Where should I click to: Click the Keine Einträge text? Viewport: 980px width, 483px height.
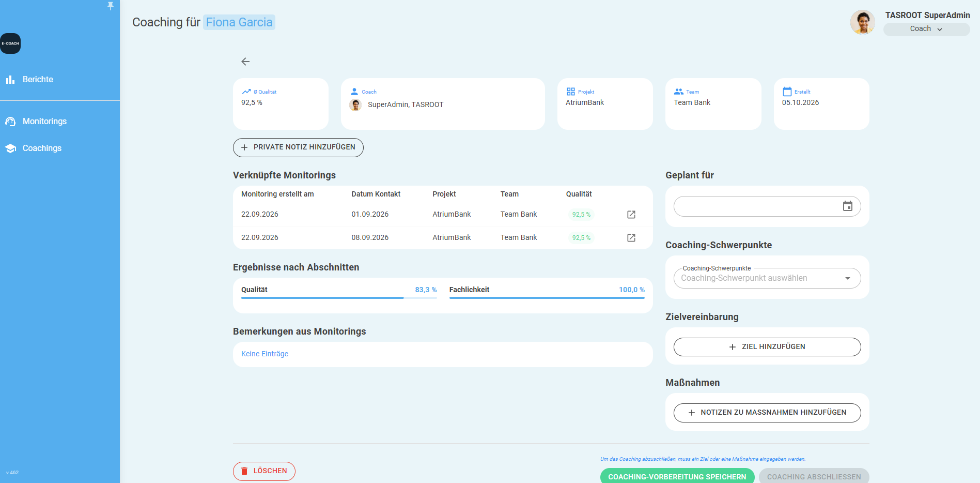point(265,354)
